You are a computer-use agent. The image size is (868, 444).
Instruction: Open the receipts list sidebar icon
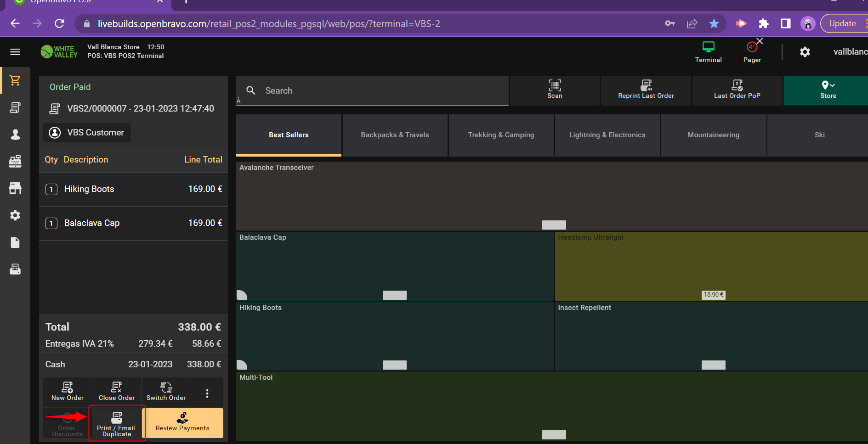[15, 107]
